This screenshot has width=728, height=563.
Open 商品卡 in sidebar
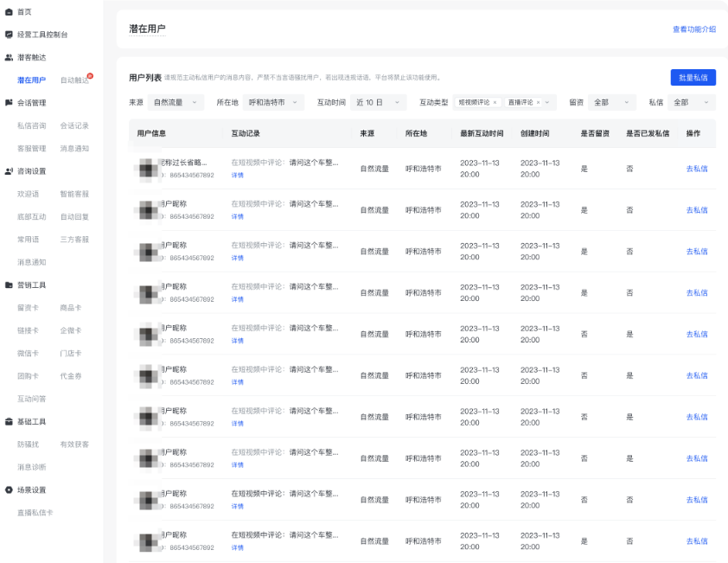coord(71,308)
